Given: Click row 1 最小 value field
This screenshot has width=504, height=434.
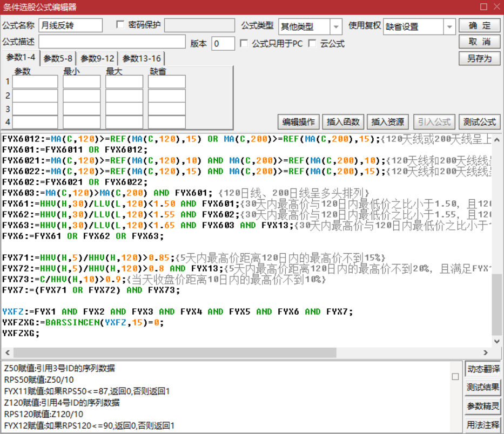Looking at the screenshot, I should (82, 82).
